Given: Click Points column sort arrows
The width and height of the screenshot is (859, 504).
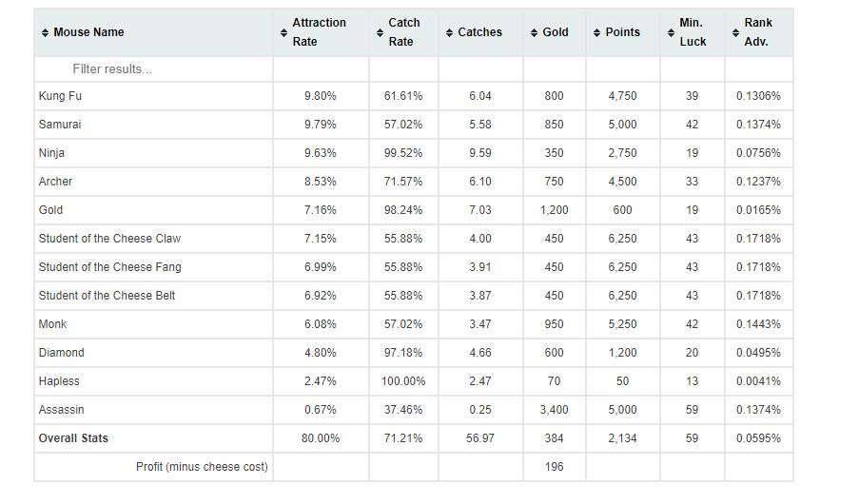Looking at the screenshot, I should 597,33.
